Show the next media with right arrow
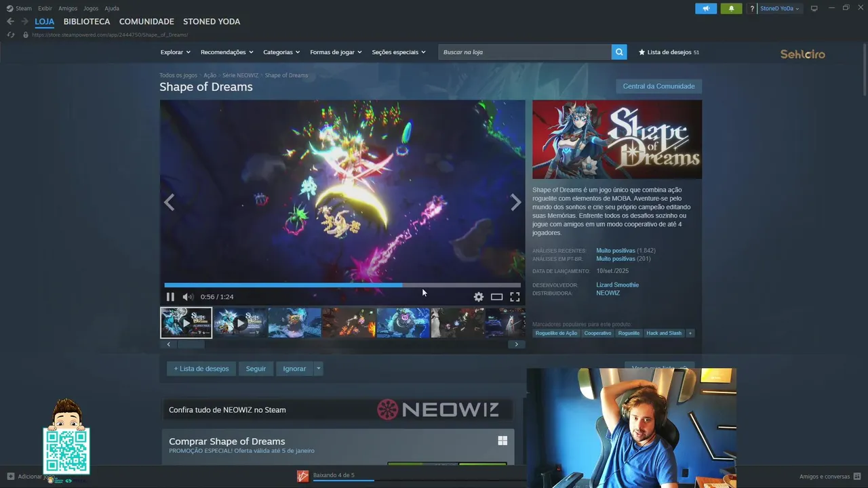 (x=516, y=202)
